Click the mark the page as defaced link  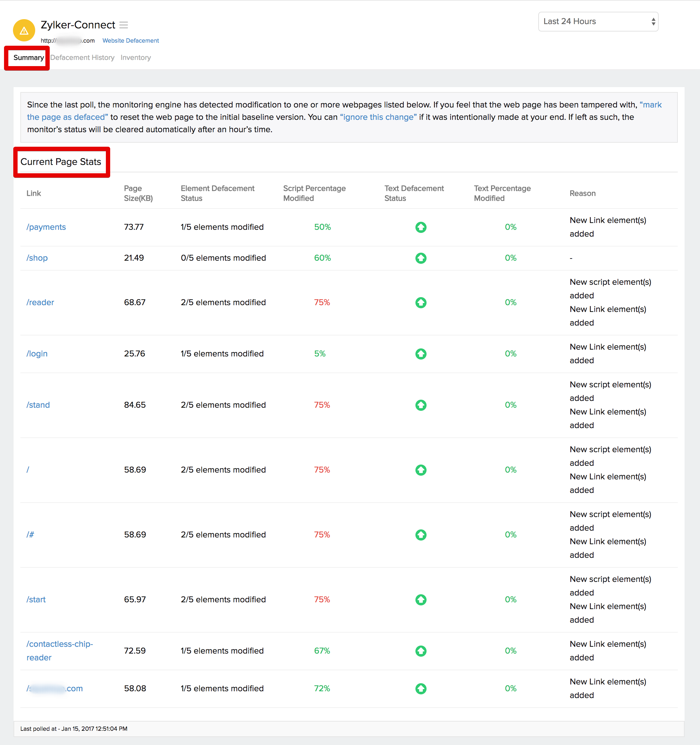(67, 117)
